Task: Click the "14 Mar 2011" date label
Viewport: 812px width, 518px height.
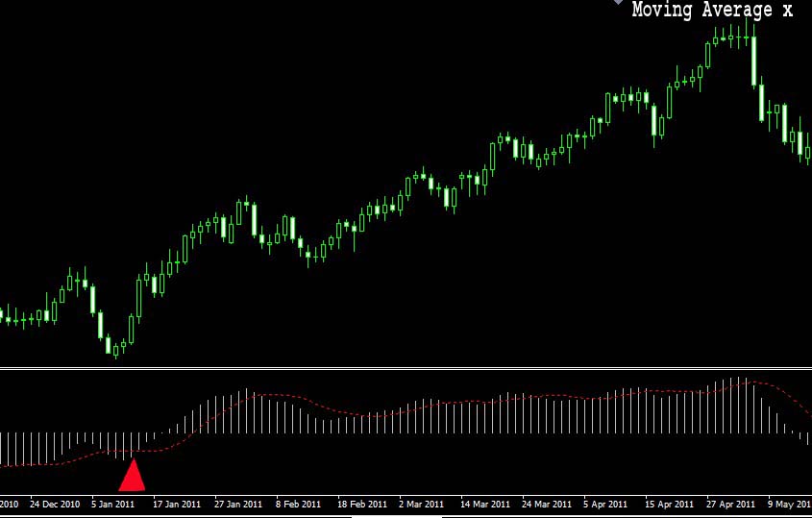Action: pyautogui.click(x=485, y=504)
